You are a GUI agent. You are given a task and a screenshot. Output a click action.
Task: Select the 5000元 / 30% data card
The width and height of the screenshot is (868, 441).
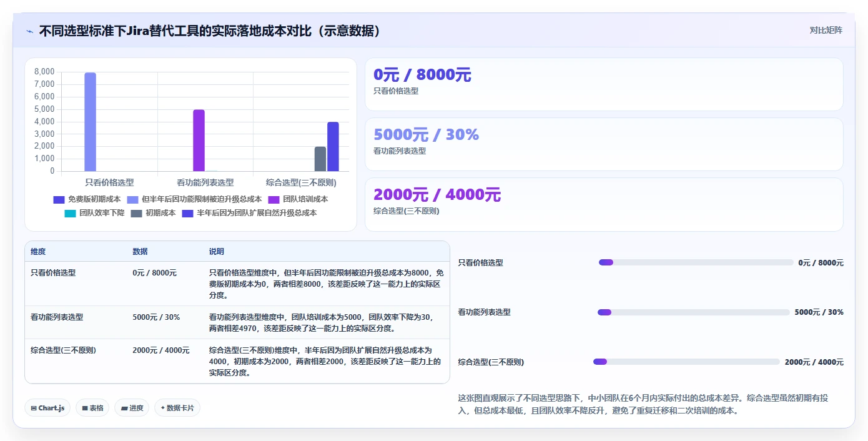(x=604, y=144)
